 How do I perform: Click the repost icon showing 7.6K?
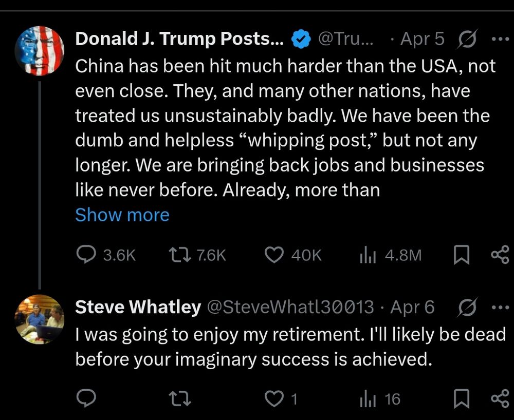[x=182, y=254]
